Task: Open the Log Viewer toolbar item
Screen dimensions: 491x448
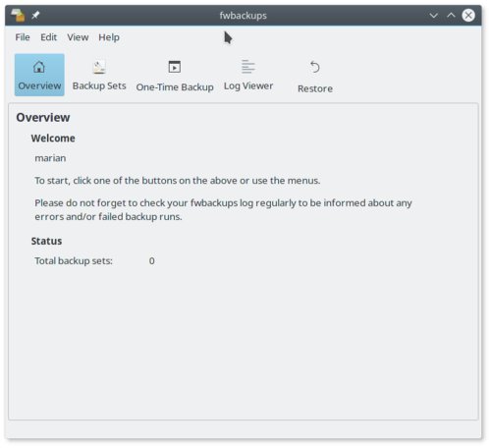Action: pyautogui.click(x=248, y=75)
